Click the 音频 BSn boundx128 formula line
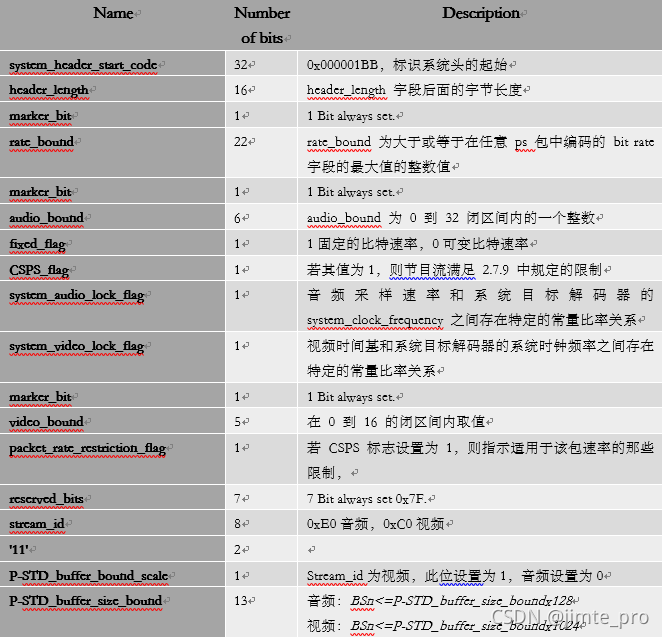This screenshot has height=638, width=664. (x=440, y=601)
